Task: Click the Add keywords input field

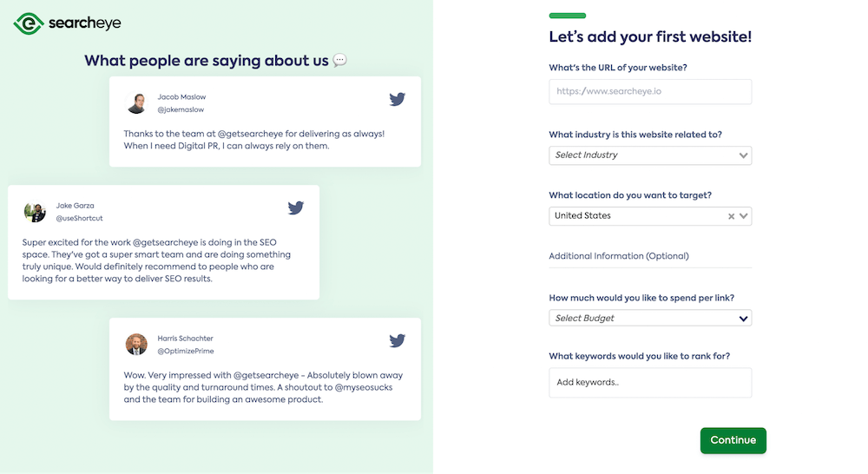Action: click(x=650, y=383)
